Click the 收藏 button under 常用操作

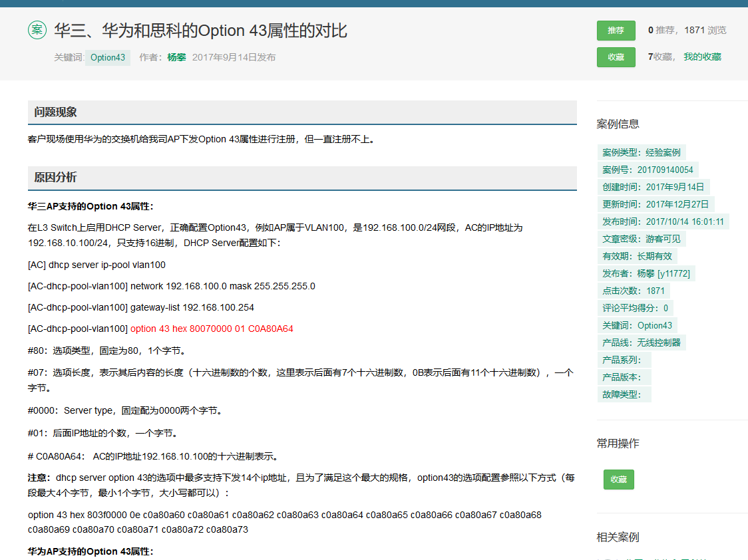[619, 480]
